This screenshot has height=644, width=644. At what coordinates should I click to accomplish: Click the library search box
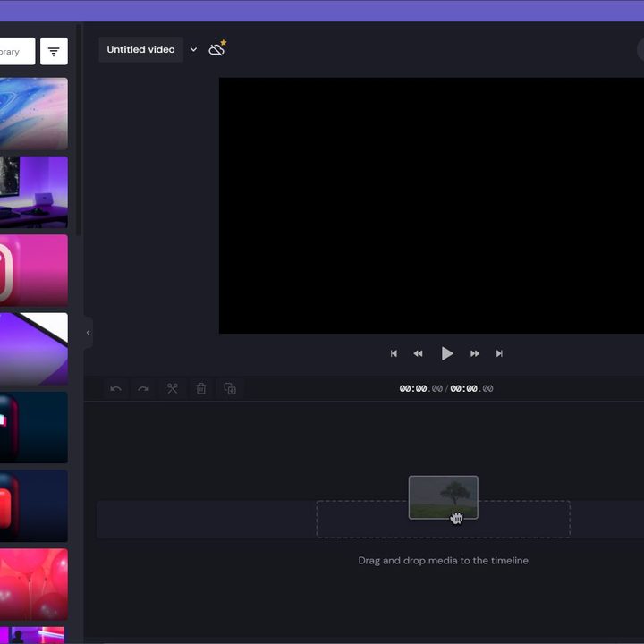pos(16,51)
